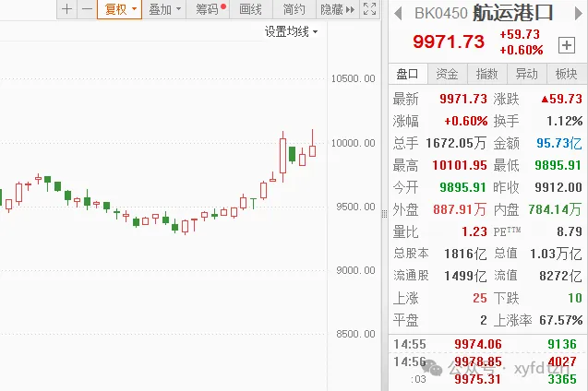Click the side panel collapse handle

(x=385, y=214)
